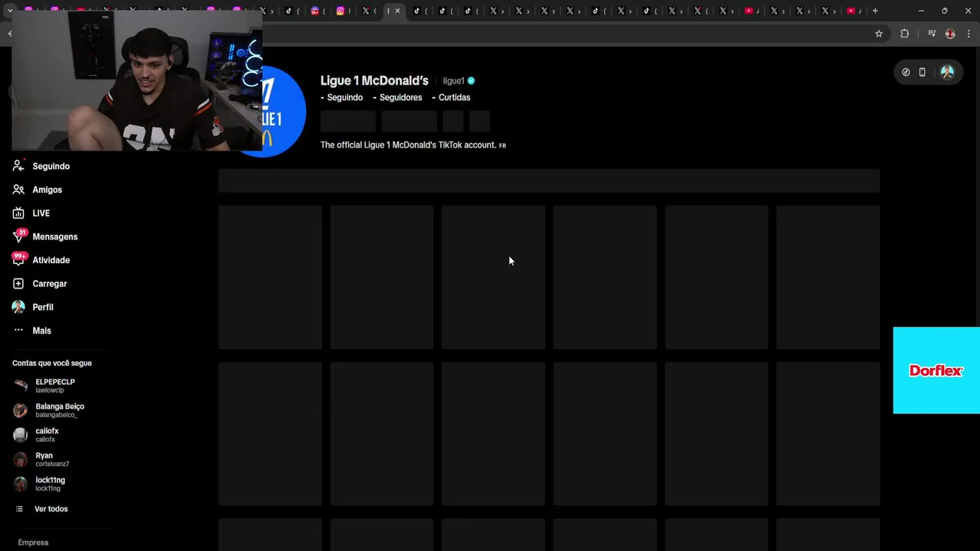Click the Ligue 1 McDonald's profile name
980x551 pixels.
[374, 80]
